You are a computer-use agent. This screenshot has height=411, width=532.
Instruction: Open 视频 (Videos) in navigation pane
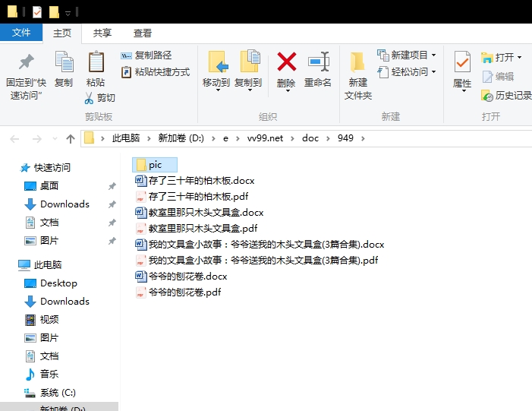[x=42, y=320]
